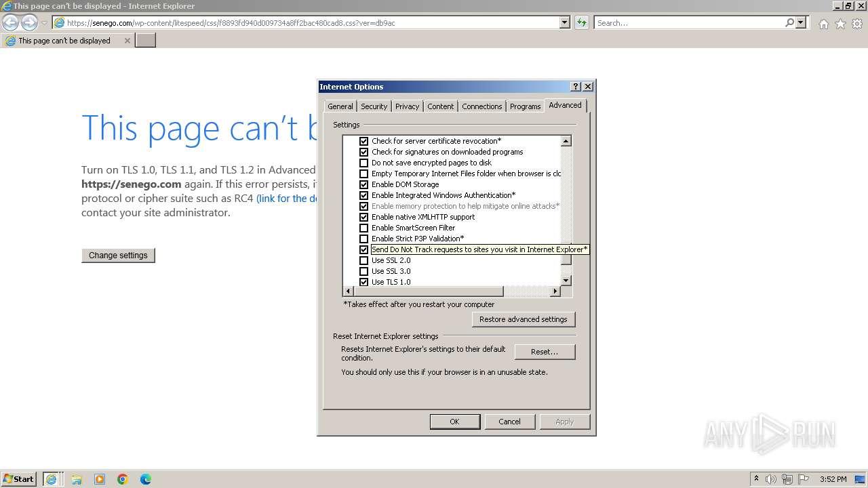Screen dimensions: 868x488
Task: Switch to the Privacy tab
Action: click(x=407, y=106)
